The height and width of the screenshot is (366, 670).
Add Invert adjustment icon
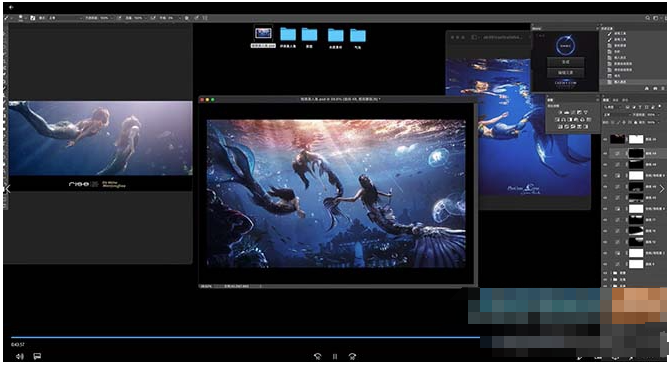coord(560,126)
